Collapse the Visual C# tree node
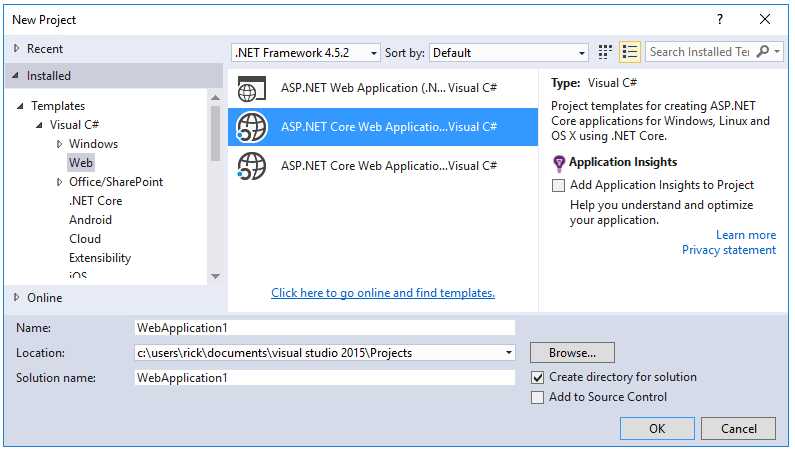 coord(39,125)
